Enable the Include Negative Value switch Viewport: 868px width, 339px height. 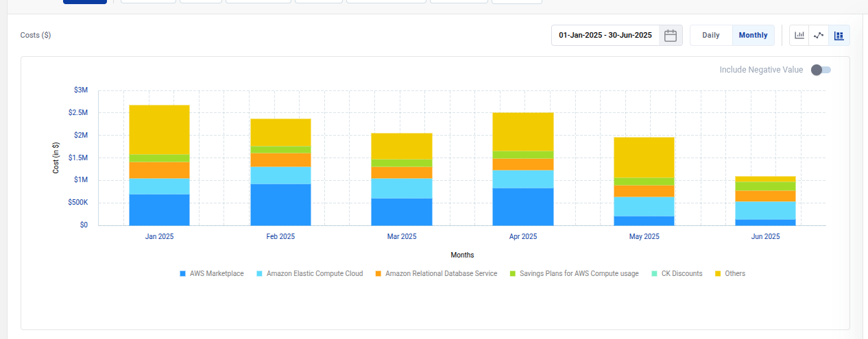click(820, 70)
